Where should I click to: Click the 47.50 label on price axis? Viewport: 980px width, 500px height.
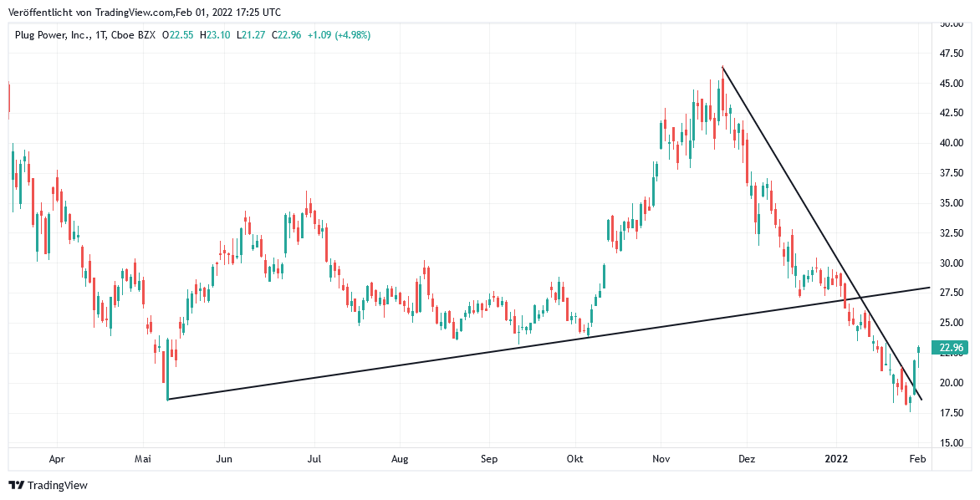tap(952, 54)
